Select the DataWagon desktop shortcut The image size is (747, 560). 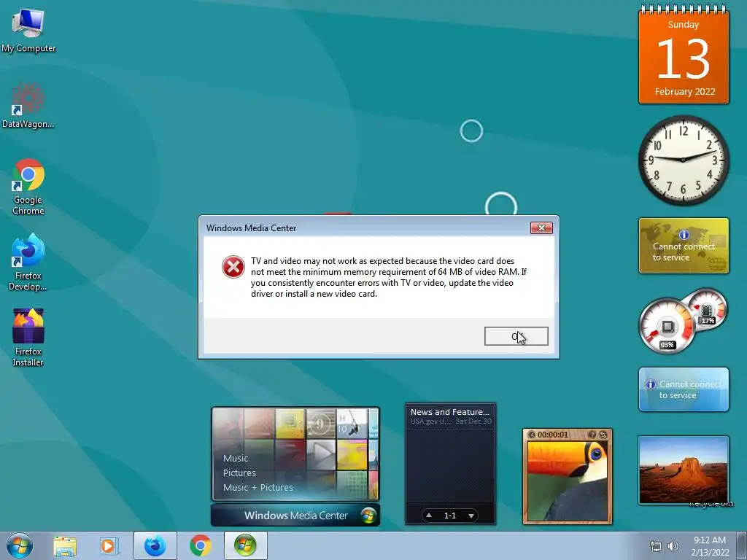point(28,106)
